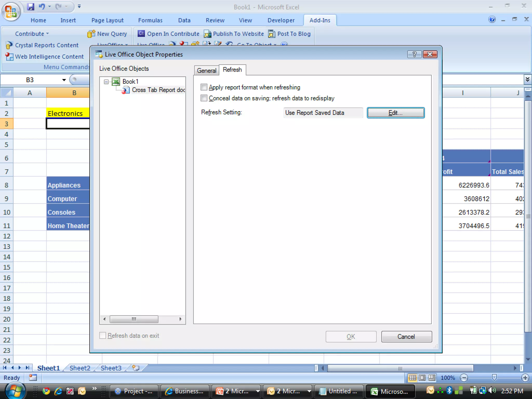Toggle Refresh data on exit checkbox
Image resolution: width=532 pixels, height=399 pixels.
[x=103, y=335]
